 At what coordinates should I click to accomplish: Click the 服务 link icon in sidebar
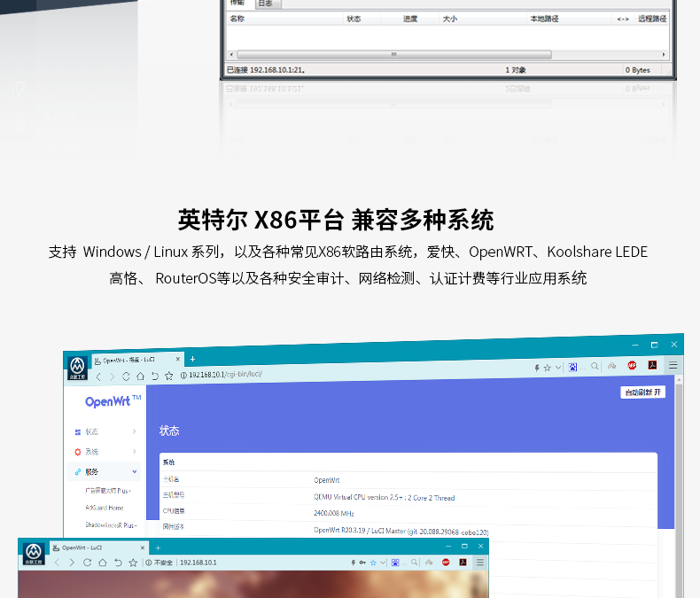pos(78,471)
